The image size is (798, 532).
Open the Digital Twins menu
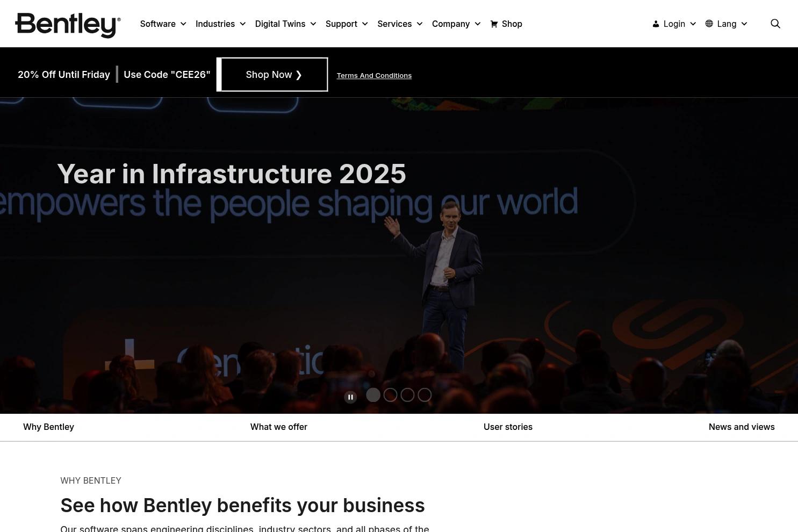280,24
